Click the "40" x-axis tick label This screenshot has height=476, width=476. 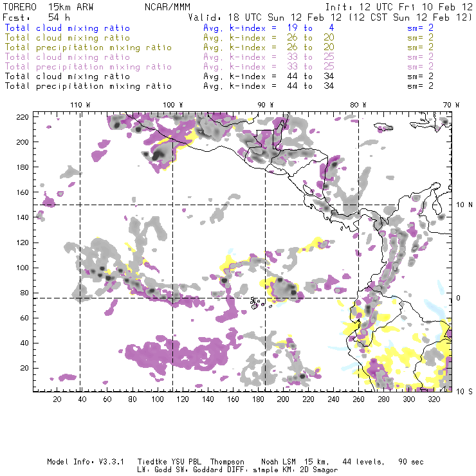(82, 399)
